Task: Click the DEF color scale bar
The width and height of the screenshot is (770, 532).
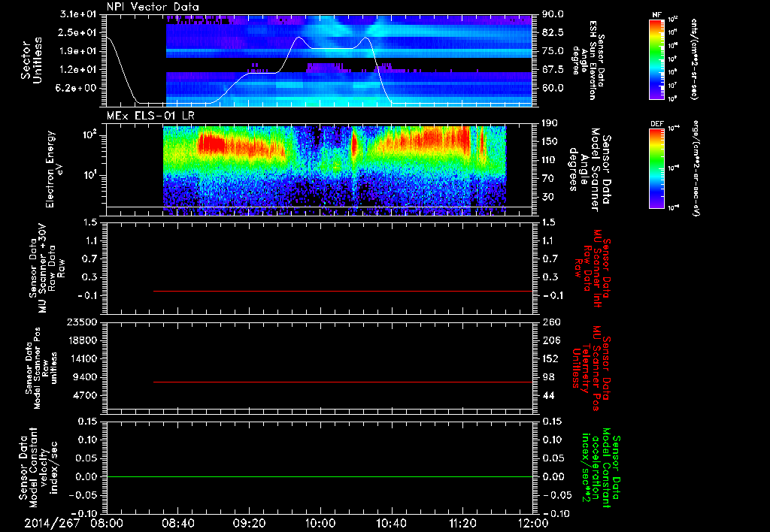Action: (656, 168)
